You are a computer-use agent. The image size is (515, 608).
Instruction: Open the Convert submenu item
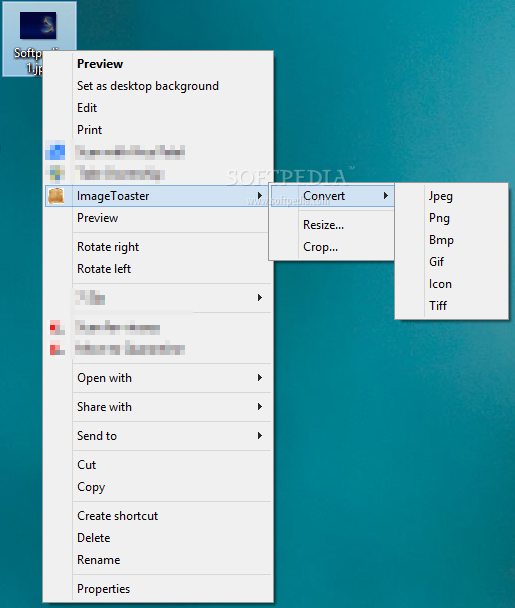click(332, 196)
